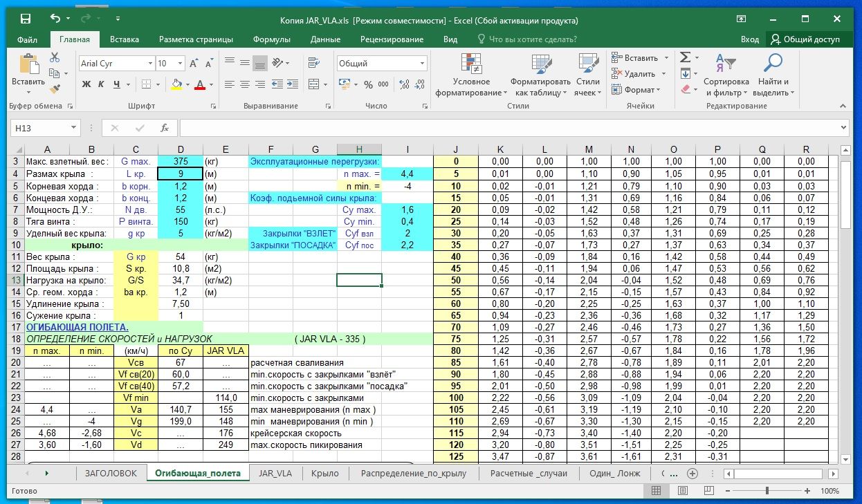Expand the Name Box dropdown arrow
This screenshot has width=862, height=504.
pyautogui.click(x=74, y=128)
